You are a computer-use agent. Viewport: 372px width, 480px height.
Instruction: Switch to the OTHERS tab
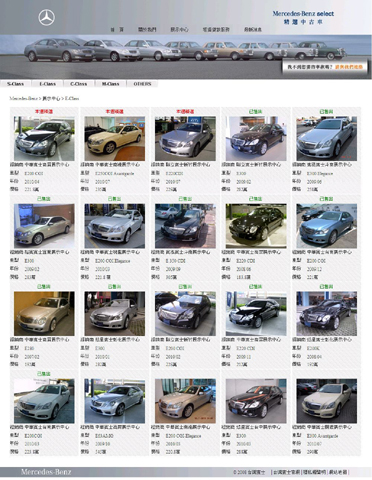click(142, 84)
